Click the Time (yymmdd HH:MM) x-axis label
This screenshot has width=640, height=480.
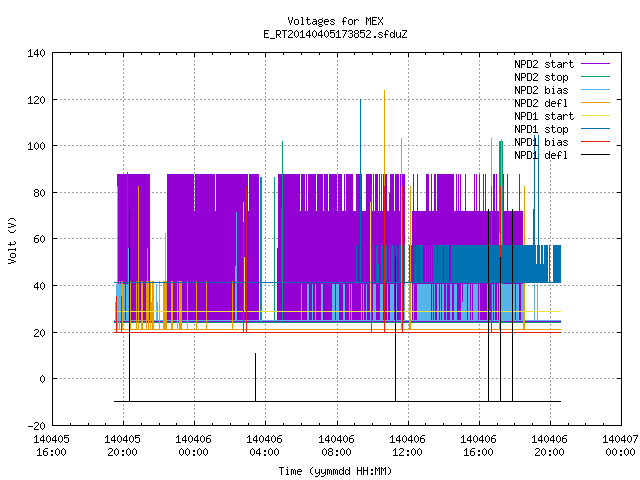point(335,471)
